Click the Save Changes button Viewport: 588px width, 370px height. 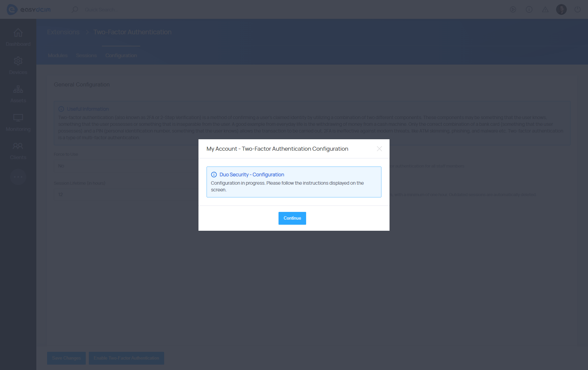(x=66, y=358)
